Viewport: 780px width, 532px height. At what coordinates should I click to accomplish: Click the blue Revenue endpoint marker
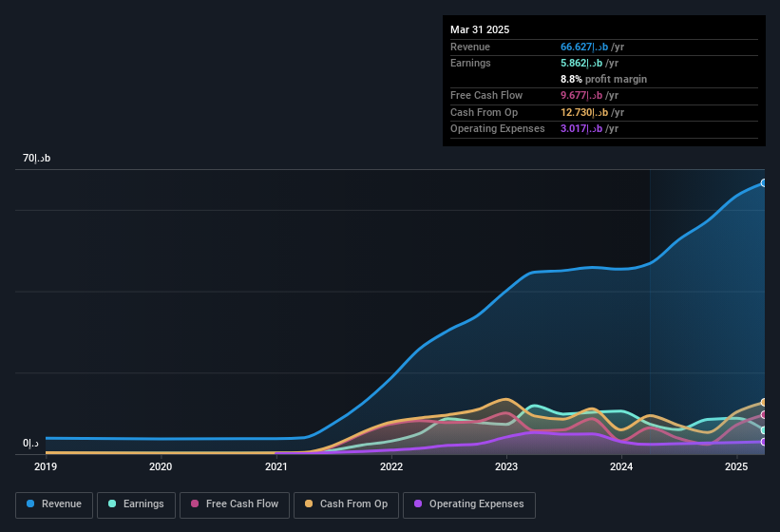pyautogui.click(x=764, y=183)
